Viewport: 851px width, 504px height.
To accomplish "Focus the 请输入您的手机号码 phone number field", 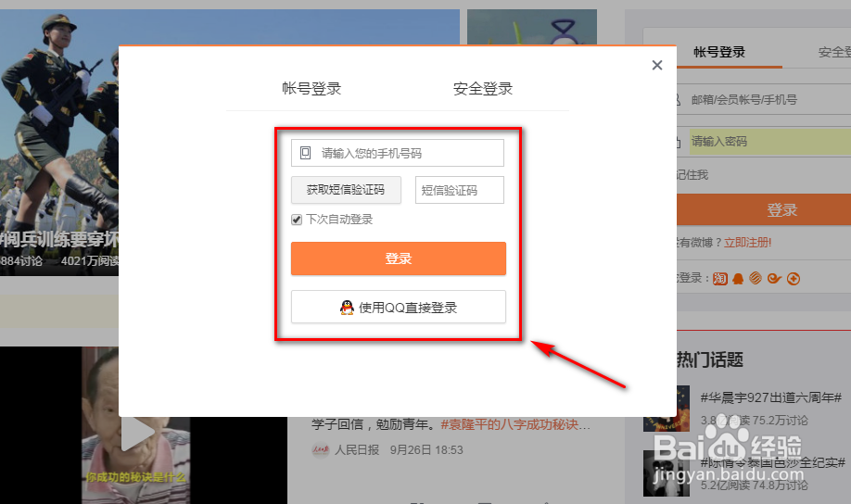I will [x=398, y=153].
